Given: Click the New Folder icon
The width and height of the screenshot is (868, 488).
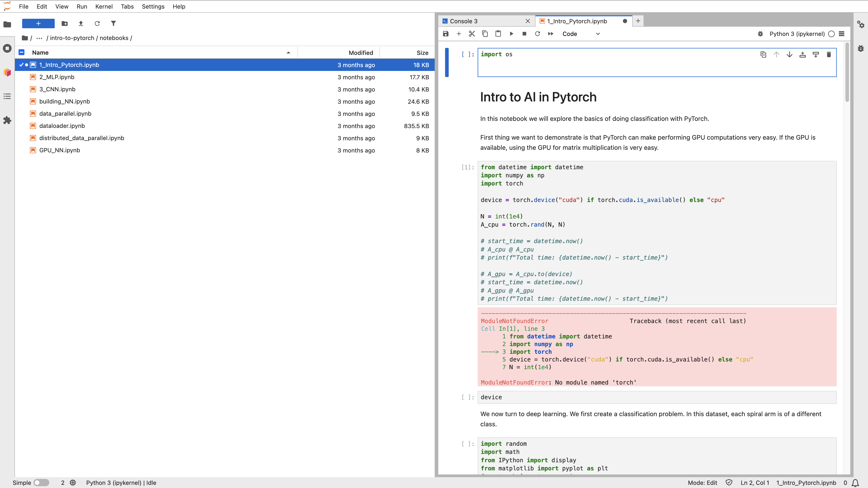Looking at the screenshot, I should (65, 23).
